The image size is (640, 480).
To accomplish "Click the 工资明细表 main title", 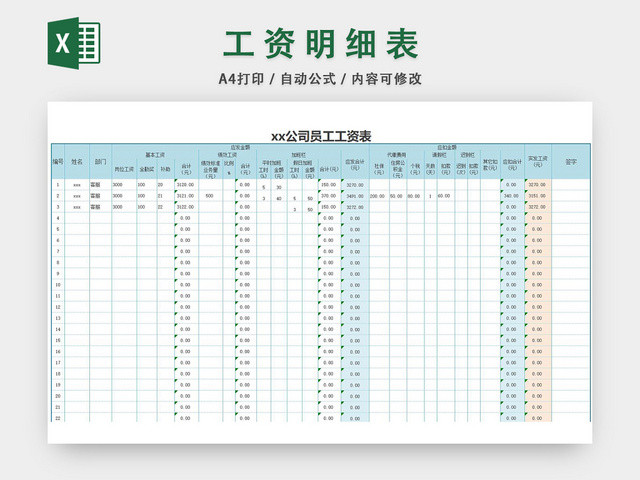I will tap(321, 44).
